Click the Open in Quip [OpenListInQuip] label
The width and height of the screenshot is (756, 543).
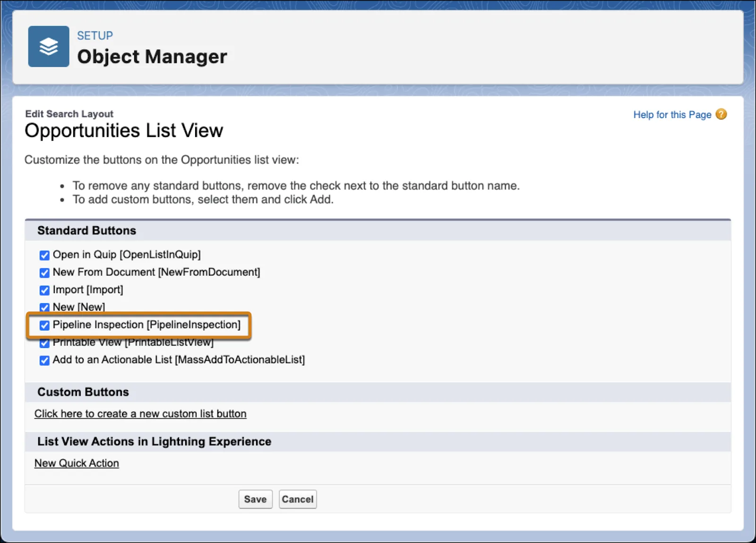(x=127, y=255)
